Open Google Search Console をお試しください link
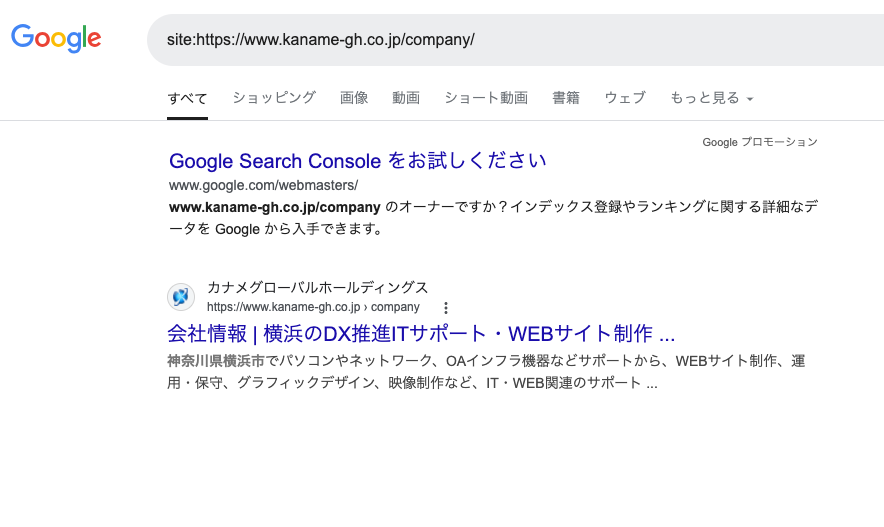This screenshot has height=527, width=884. (x=357, y=161)
